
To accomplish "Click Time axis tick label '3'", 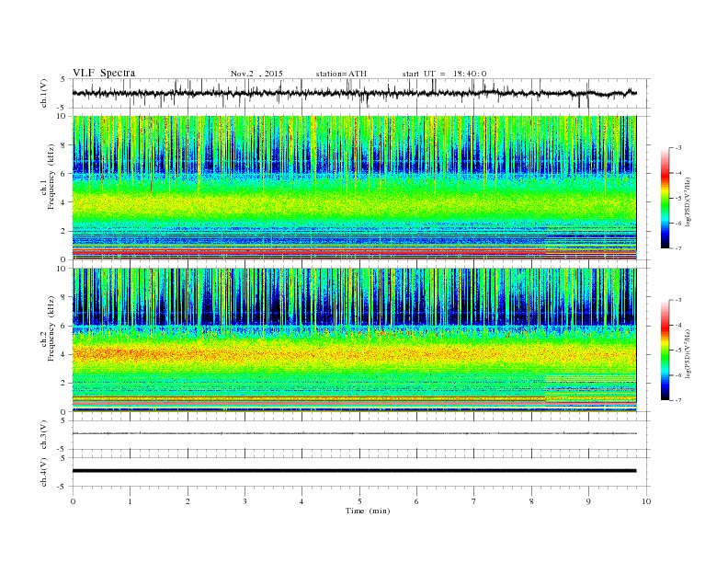I will click(x=245, y=501).
